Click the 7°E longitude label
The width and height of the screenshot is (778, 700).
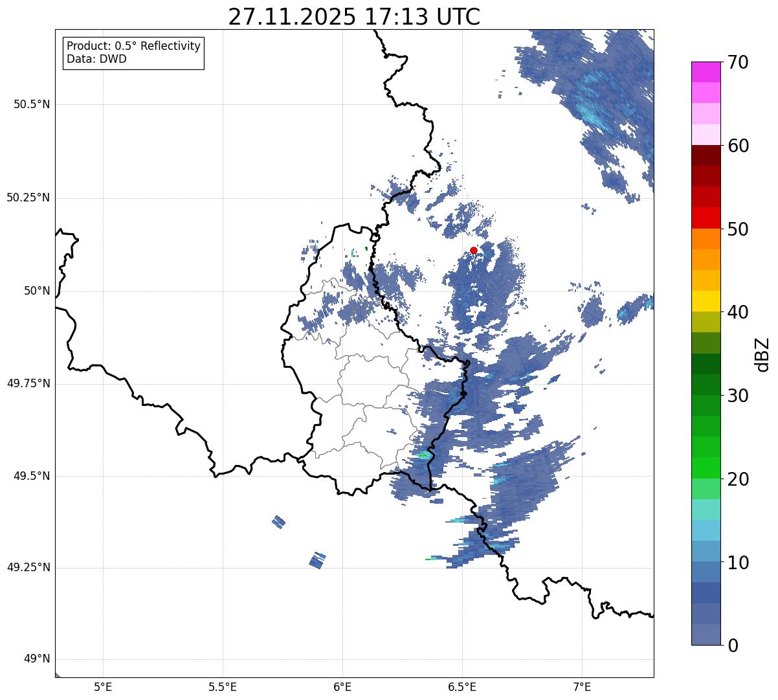click(x=582, y=687)
